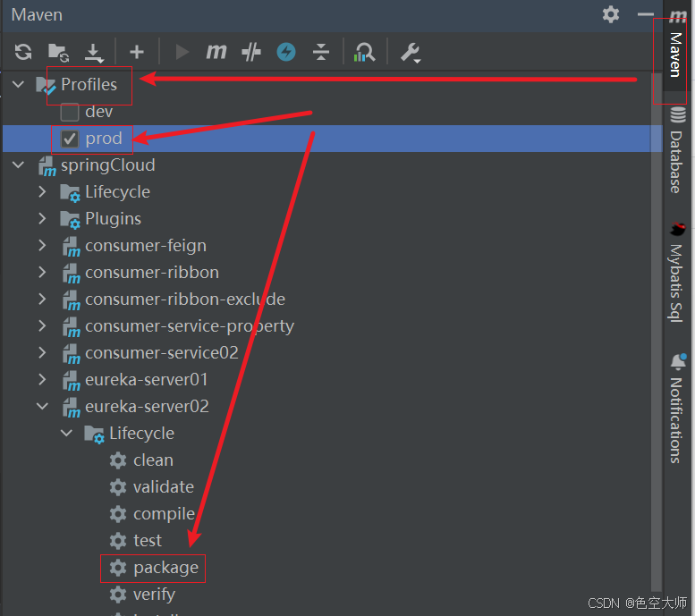Select eureka-server02 module label
Viewport: 695px width, 616px height.
pos(147,407)
